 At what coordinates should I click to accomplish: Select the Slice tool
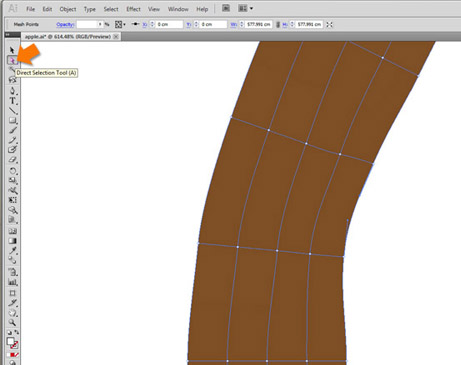12,303
